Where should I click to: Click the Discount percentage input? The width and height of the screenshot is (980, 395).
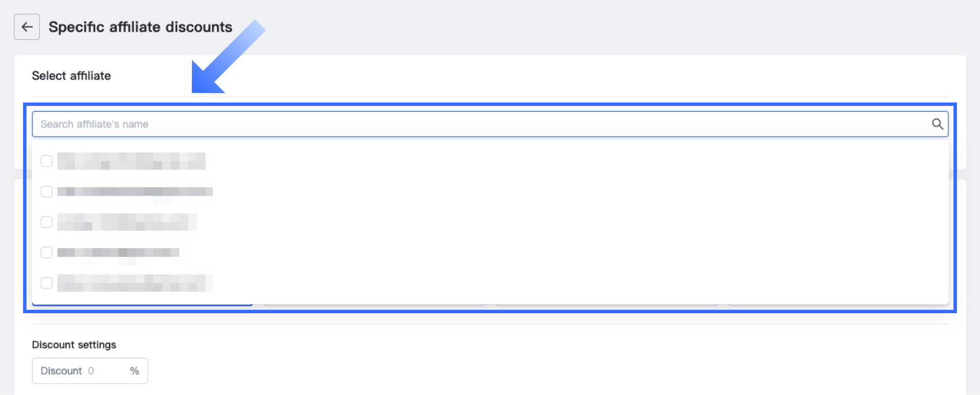[x=107, y=371]
